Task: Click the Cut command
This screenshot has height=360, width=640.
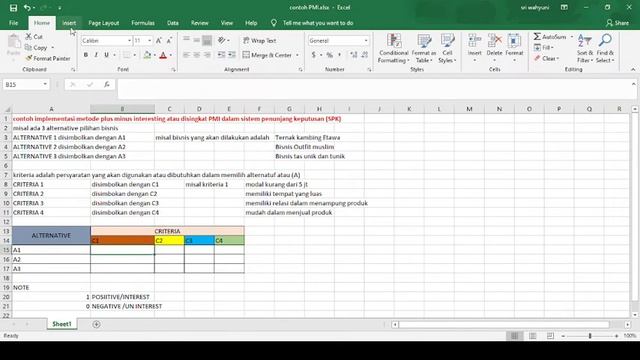Action: pyautogui.click(x=34, y=37)
